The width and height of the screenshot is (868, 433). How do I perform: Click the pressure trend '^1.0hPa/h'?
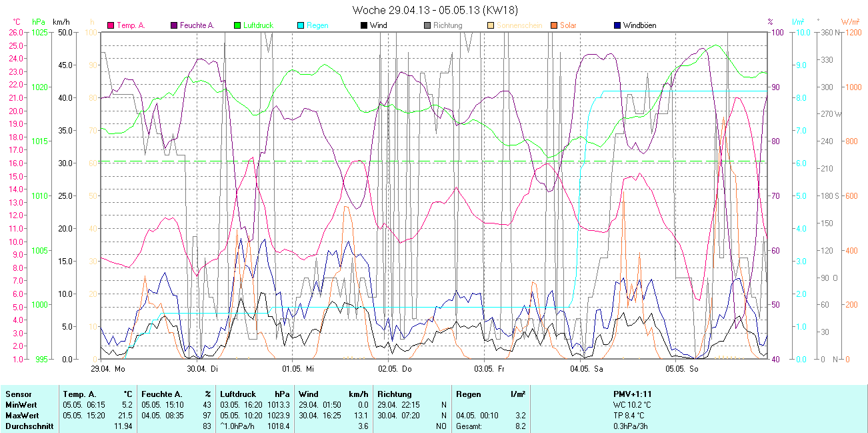point(237,426)
